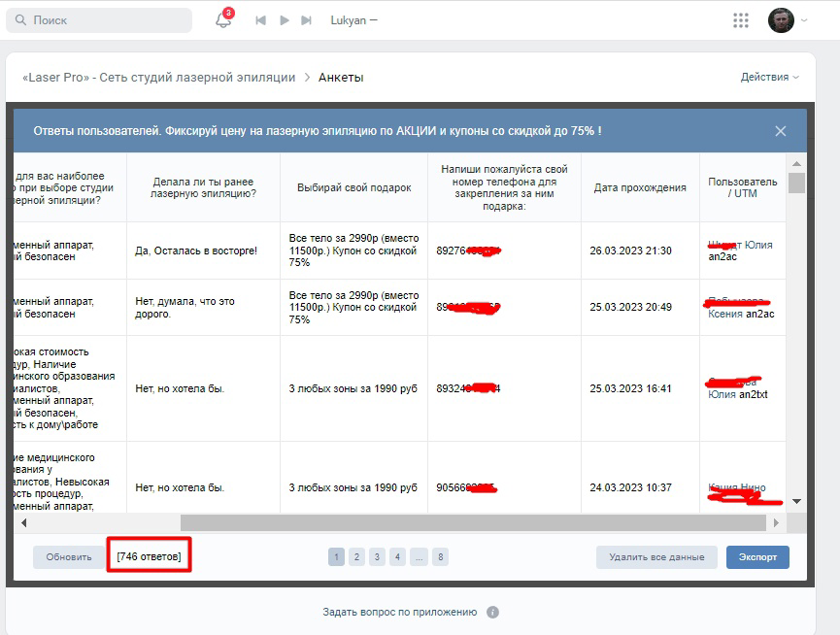The height and width of the screenshot is (635, 840).
Task: Open the notifications bell icon
Action: click(x=224, y=19)
